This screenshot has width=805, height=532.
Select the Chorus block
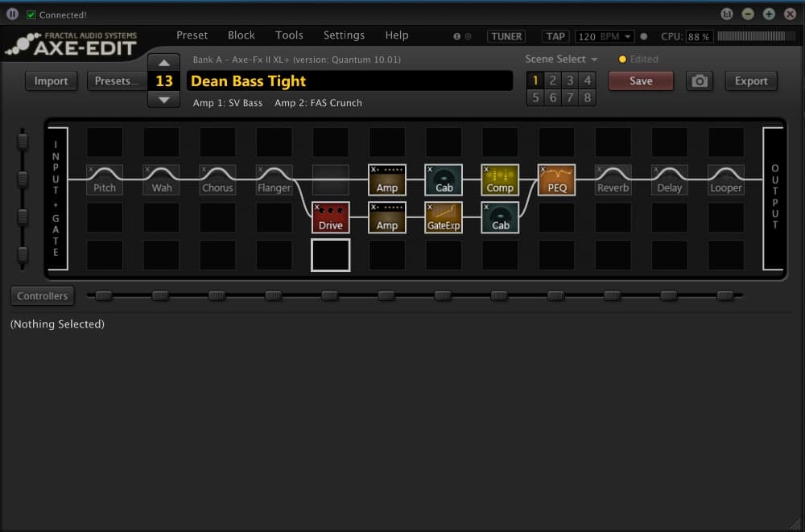[217, 179]
